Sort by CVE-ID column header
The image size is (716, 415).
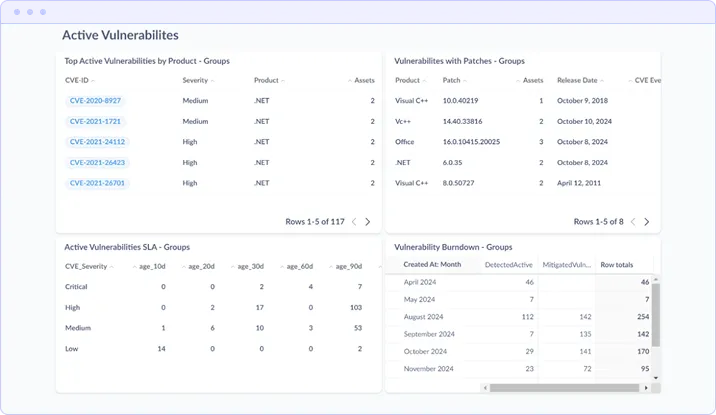(79, 80)
